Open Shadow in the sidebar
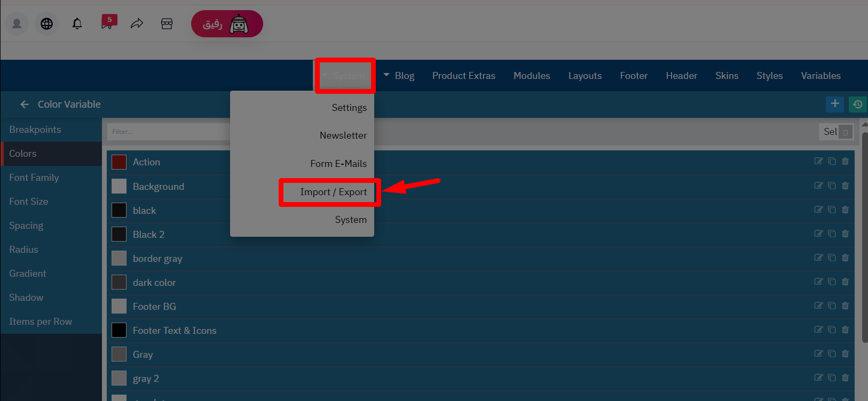Screen dimensions: 868x401 tap(51, 298)
